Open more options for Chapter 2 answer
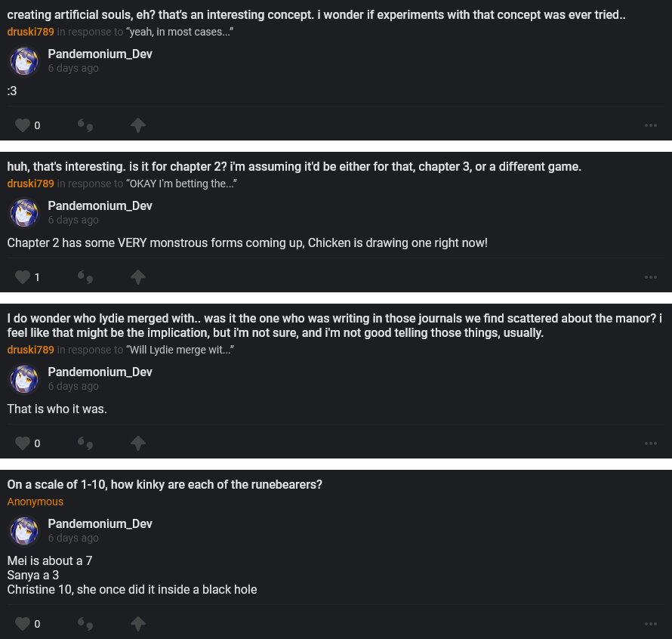The height and width of the screenshot is (639, 672). point(651,277)
